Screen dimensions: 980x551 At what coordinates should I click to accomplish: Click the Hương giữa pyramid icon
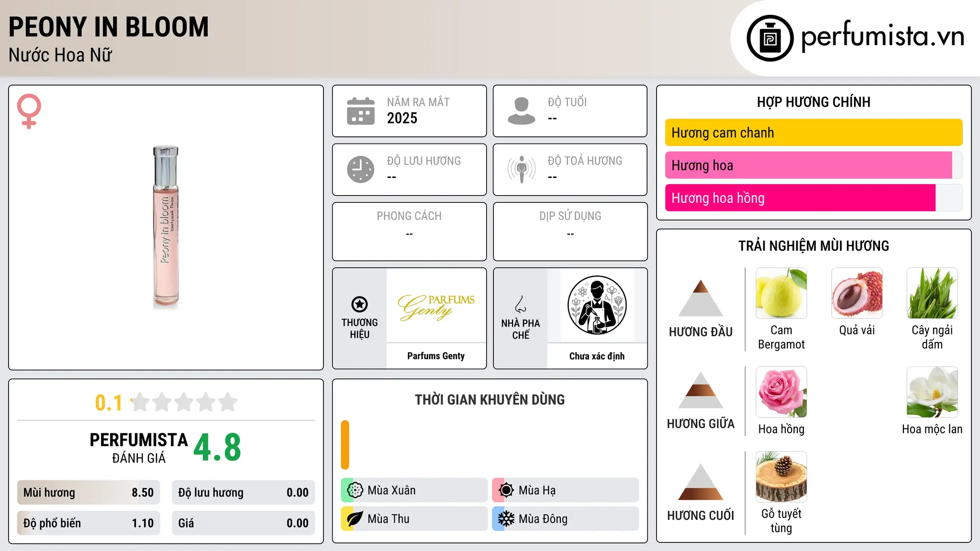click(x=701, y=390)
